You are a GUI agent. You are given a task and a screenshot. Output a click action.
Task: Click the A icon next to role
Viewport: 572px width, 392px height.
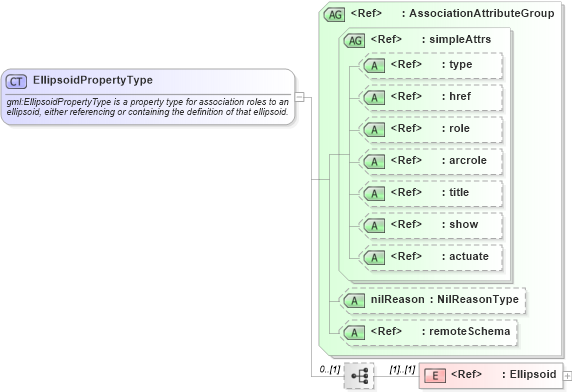(374, 130)
